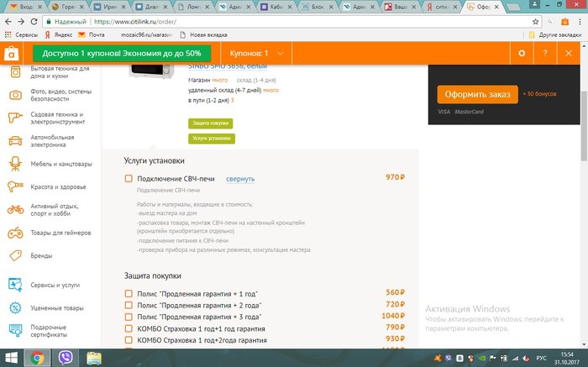
Task: Open the gamepad gamers goods icon
Action: point(15,233)
